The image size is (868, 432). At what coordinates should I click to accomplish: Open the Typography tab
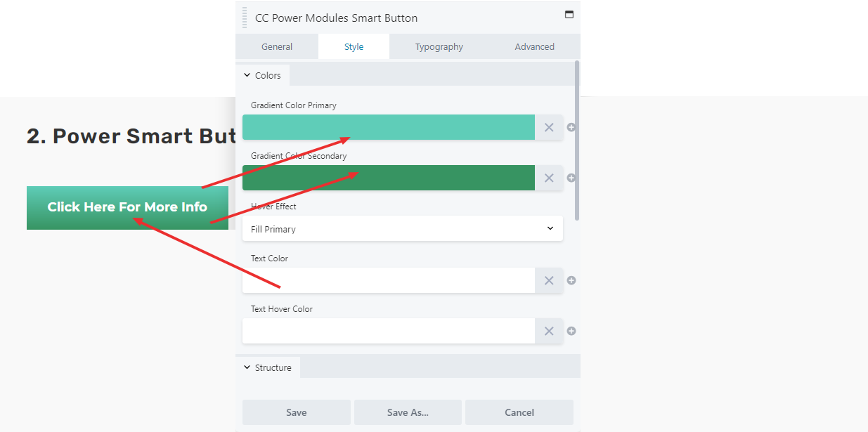[x=439, y=46]
